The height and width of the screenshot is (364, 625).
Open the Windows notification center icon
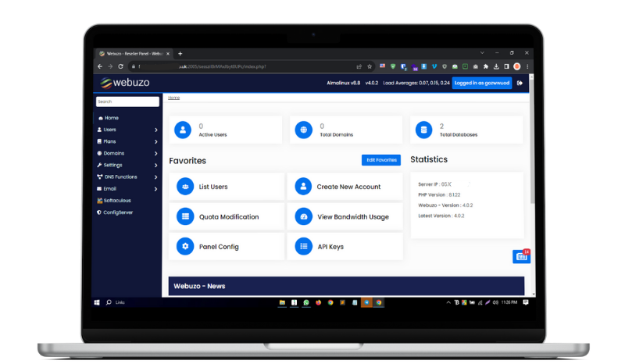(526, 302)
